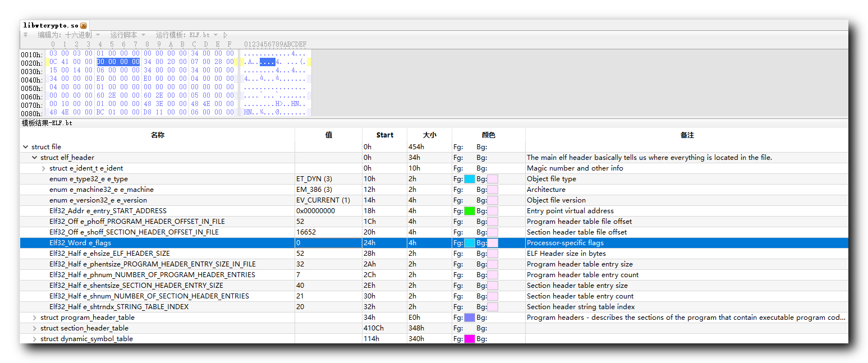
Task: Sort by the 名称 column header
Action: click(x=158, y=135)
